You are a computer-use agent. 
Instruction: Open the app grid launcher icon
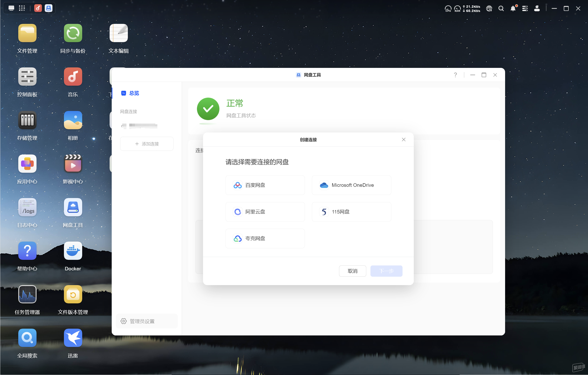pyautogui.click(x=22, y=8)
